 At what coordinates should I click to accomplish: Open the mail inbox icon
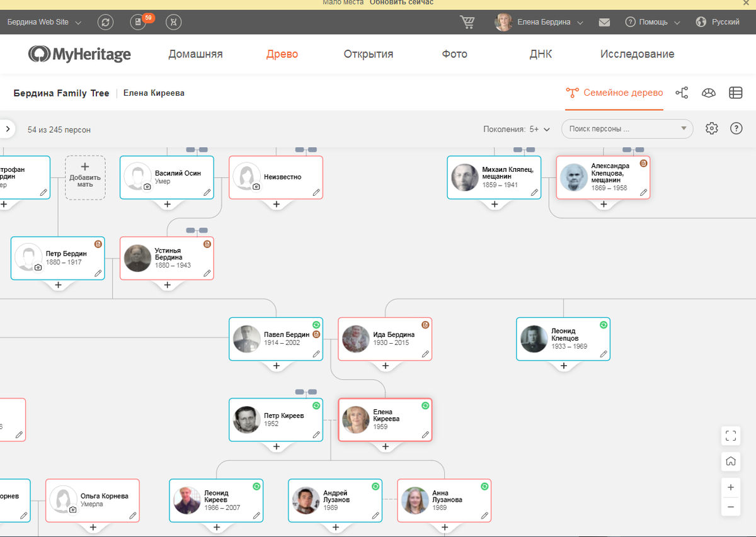(x=604, y=22)
